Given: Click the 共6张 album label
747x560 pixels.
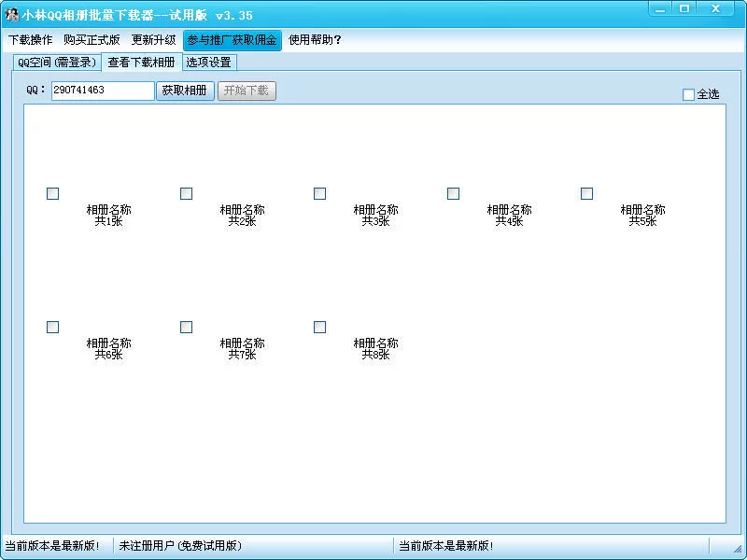Looking at the screenshot, I should [108, 348].
